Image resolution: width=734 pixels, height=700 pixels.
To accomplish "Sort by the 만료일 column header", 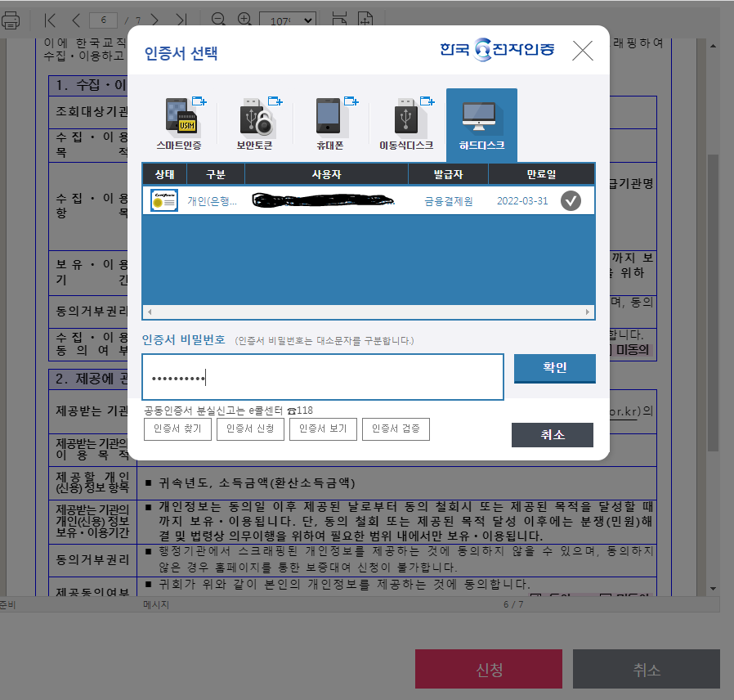I will (542, 174).
